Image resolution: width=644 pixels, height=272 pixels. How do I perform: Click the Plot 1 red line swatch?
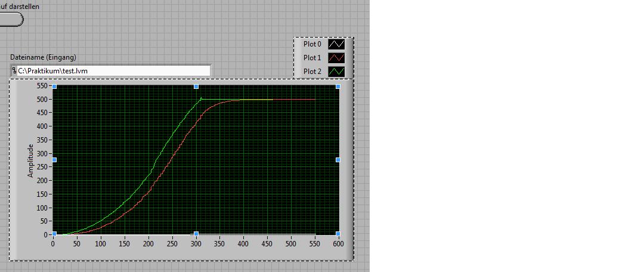[336, 58]
